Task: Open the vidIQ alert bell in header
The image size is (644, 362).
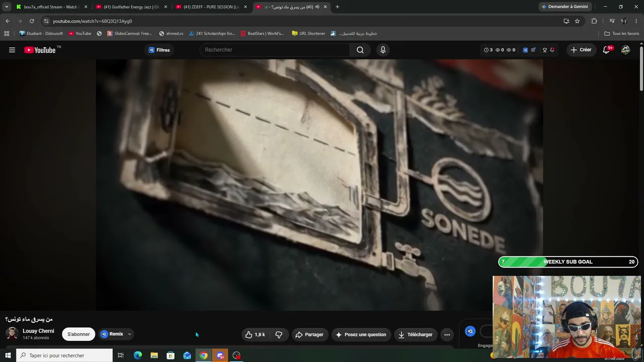Action: (x=552, y=50)
